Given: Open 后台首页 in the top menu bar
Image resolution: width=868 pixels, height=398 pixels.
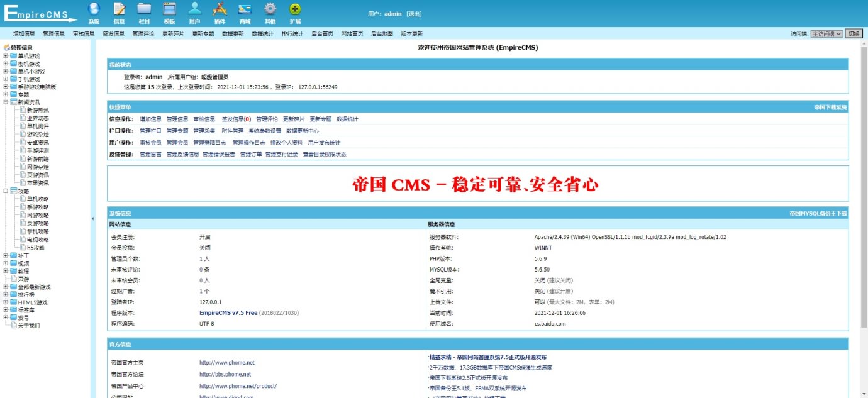Looking at the screenshot, I should click(x=322, y=34).
